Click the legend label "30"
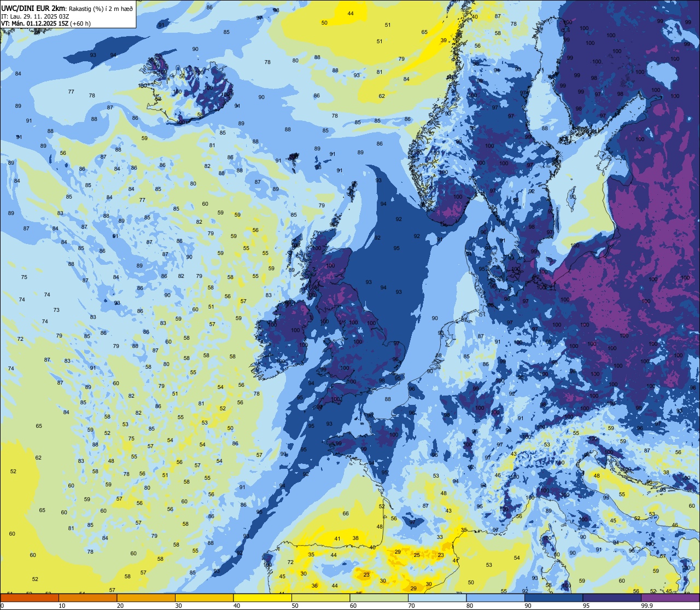The image size is (700, 610). coord(178,606)
